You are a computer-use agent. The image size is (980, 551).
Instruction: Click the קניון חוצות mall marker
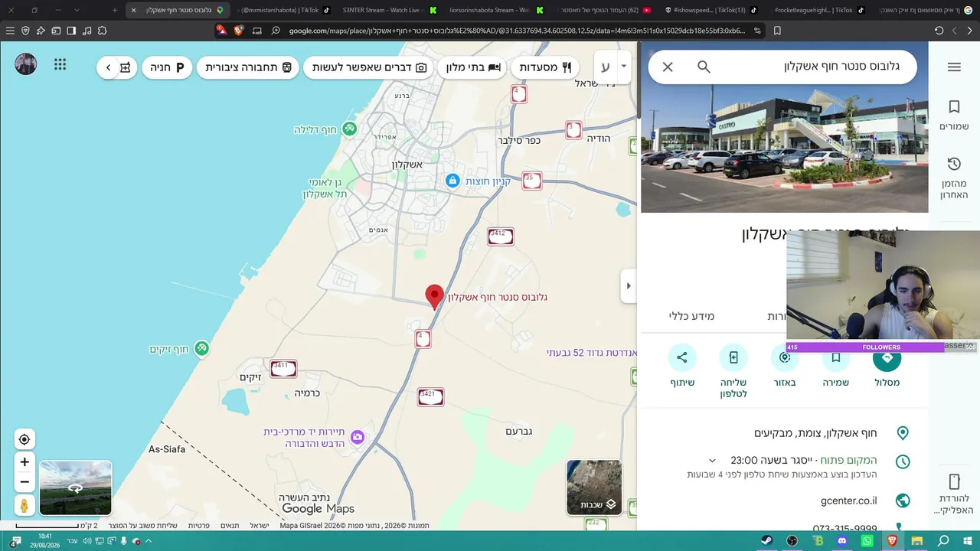tap(452, 181)
